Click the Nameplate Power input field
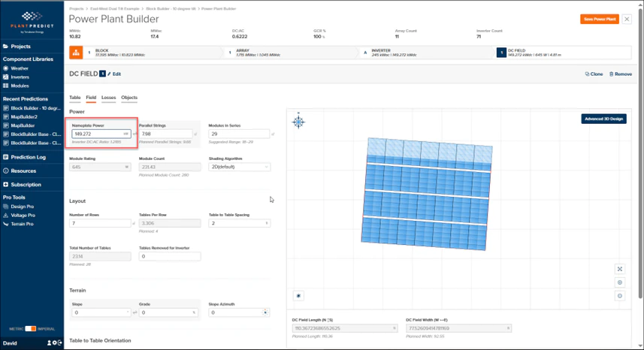The image size is (644, 350). [x=101, y=134]
